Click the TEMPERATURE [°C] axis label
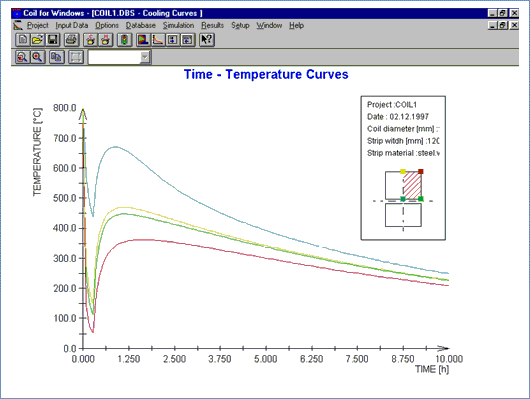This screenshot has width=530, height=399. click(38, 152)
